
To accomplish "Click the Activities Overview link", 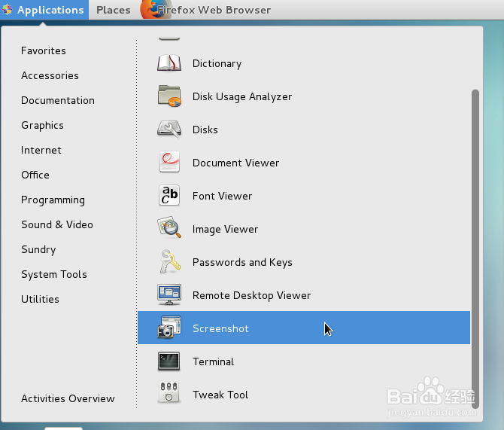I will coord(68,398).
